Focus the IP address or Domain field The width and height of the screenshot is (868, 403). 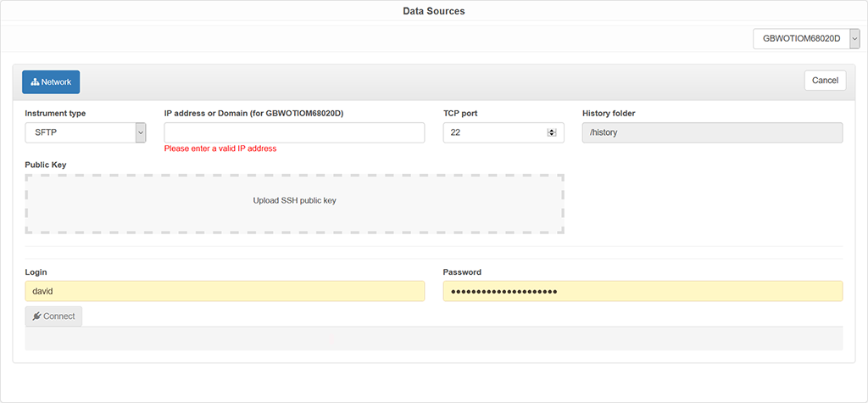tap(294, 132)
